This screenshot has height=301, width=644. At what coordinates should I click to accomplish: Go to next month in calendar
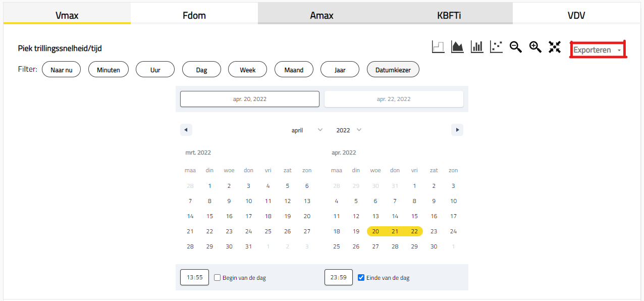(457, 130)
